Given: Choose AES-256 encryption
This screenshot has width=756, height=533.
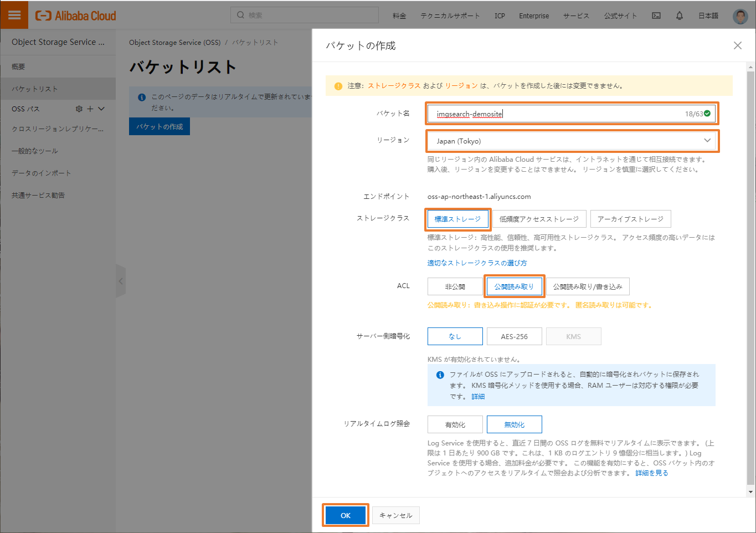Looking at the screenshot, I should click(x=515, y=337).
